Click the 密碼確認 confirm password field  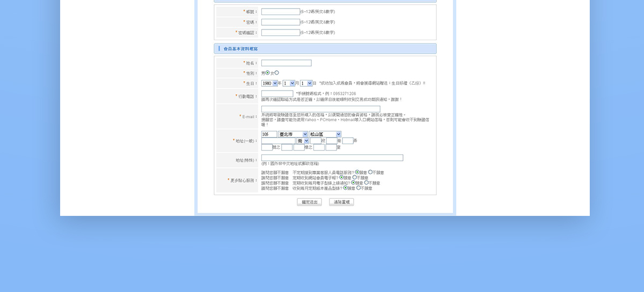point(280,32)
